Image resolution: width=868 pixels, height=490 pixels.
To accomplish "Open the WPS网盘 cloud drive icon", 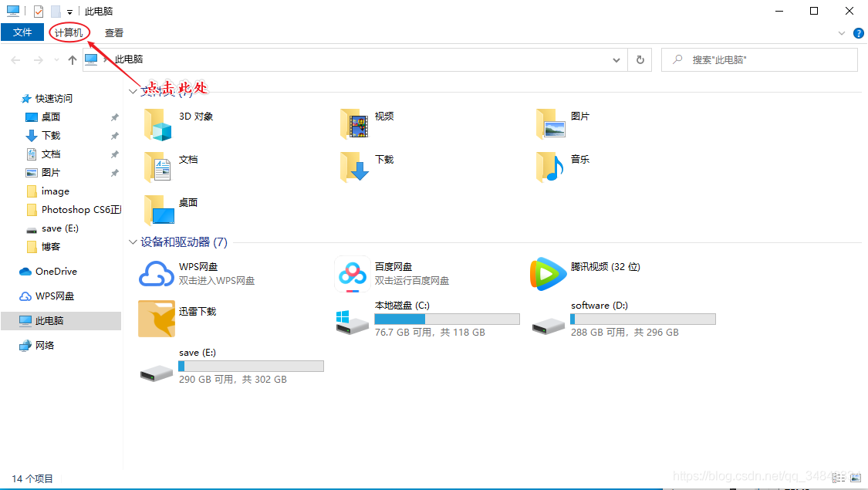I will [x=157, y=273].
